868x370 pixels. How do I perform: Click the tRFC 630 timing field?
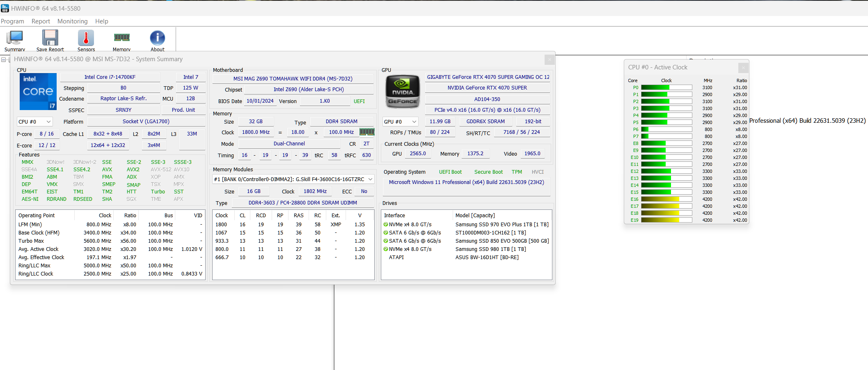[x=366, y=155]
